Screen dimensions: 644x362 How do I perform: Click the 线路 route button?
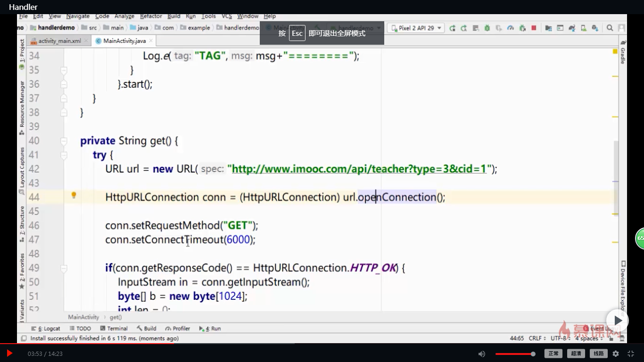pos(599,354)
